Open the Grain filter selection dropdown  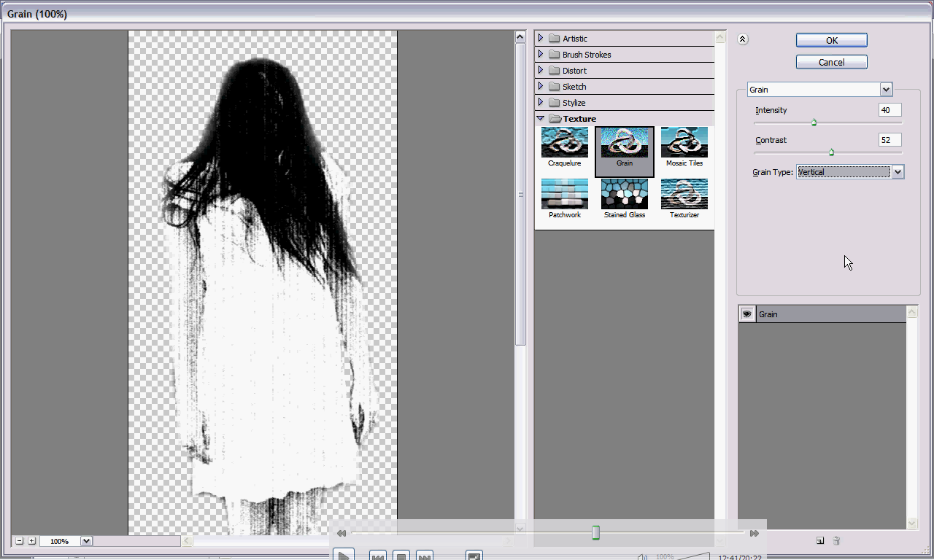(886, 90)
